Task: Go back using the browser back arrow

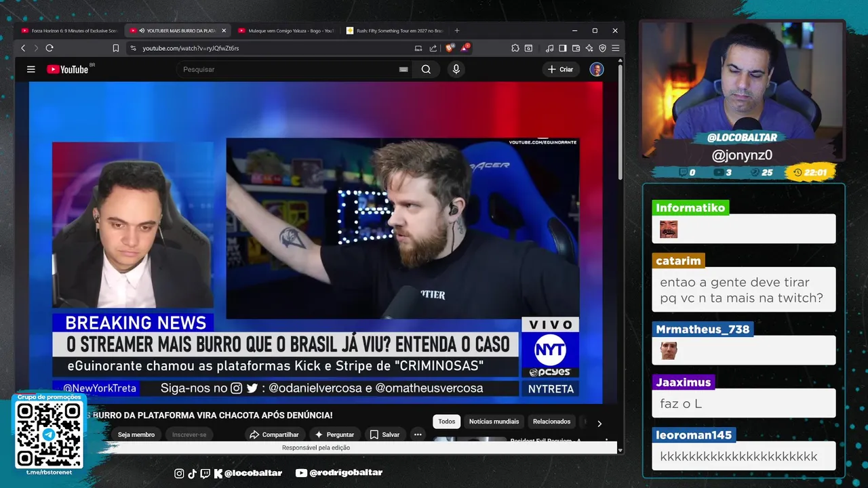Action: [23, 48]
